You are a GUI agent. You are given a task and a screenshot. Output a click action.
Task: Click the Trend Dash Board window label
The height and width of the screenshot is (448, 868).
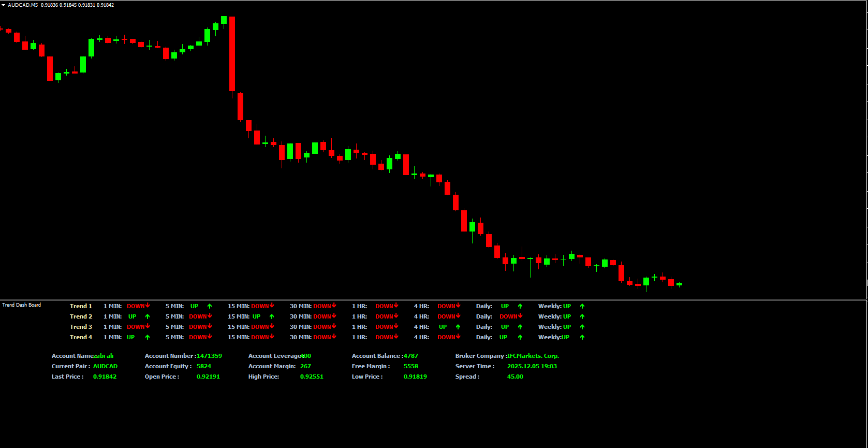click(21, 305)
